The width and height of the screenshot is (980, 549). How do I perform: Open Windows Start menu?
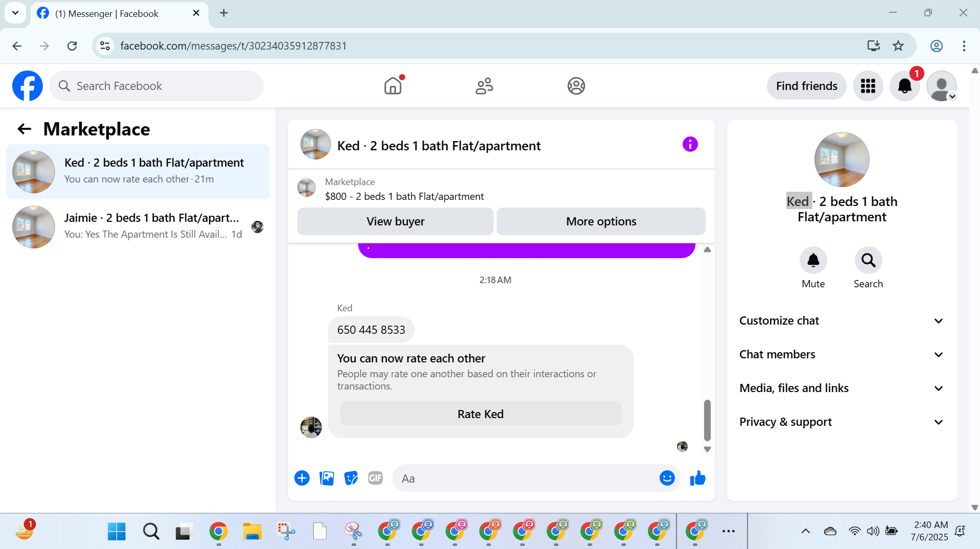(x=116, y=532)
